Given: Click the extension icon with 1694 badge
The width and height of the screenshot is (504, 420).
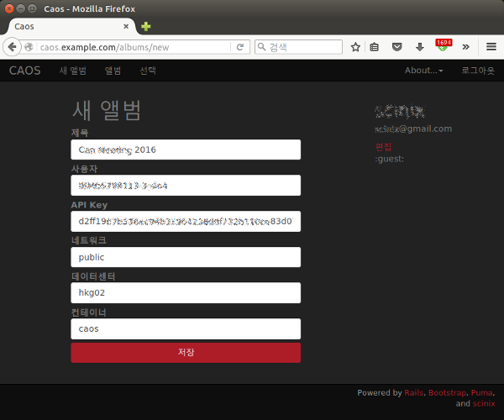Looking at the screenshot, I should pos(442,46).
